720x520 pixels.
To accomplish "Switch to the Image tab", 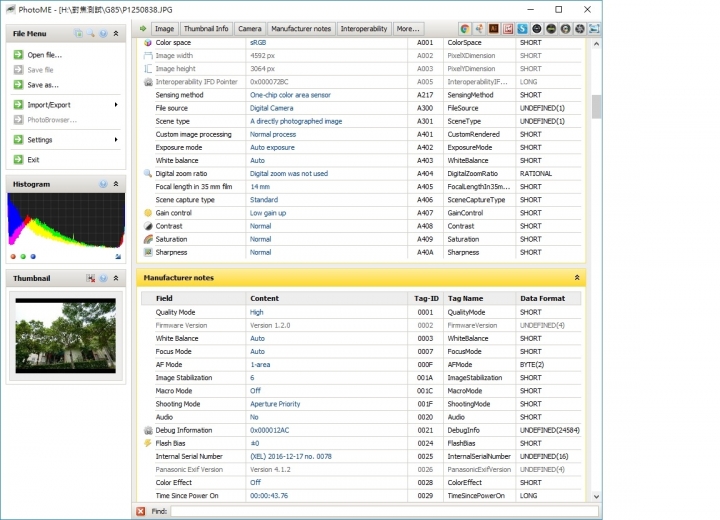I will 164,28.
